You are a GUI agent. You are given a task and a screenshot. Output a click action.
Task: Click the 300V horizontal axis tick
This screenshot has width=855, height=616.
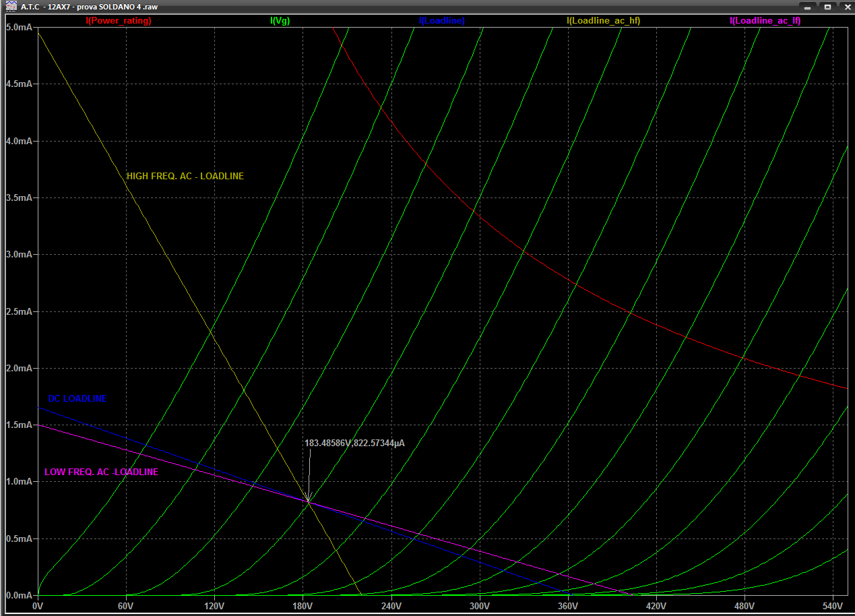(479, 607)
